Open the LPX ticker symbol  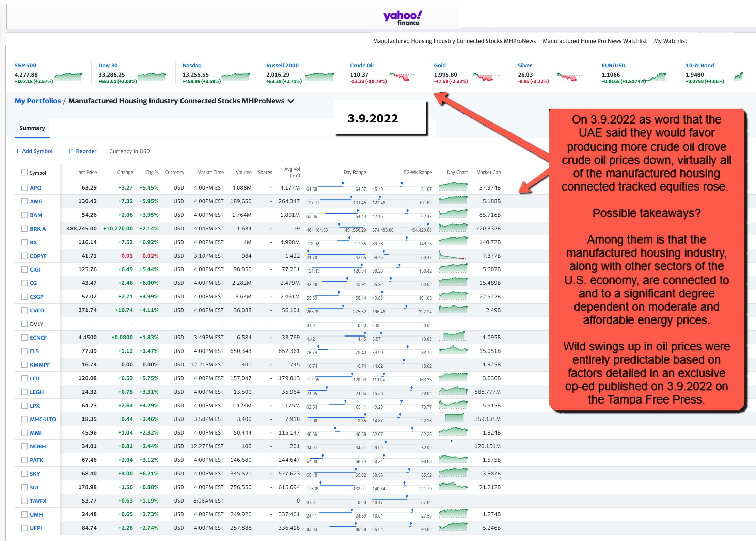click(x=34, y=406)
